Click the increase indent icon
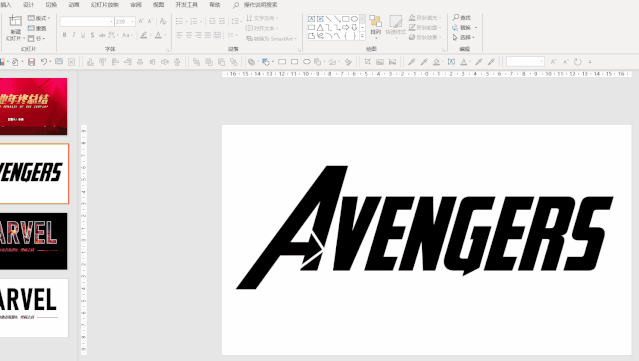Viewport: 639px width, 361px height. pyautogui.click(x=222, y=21)
